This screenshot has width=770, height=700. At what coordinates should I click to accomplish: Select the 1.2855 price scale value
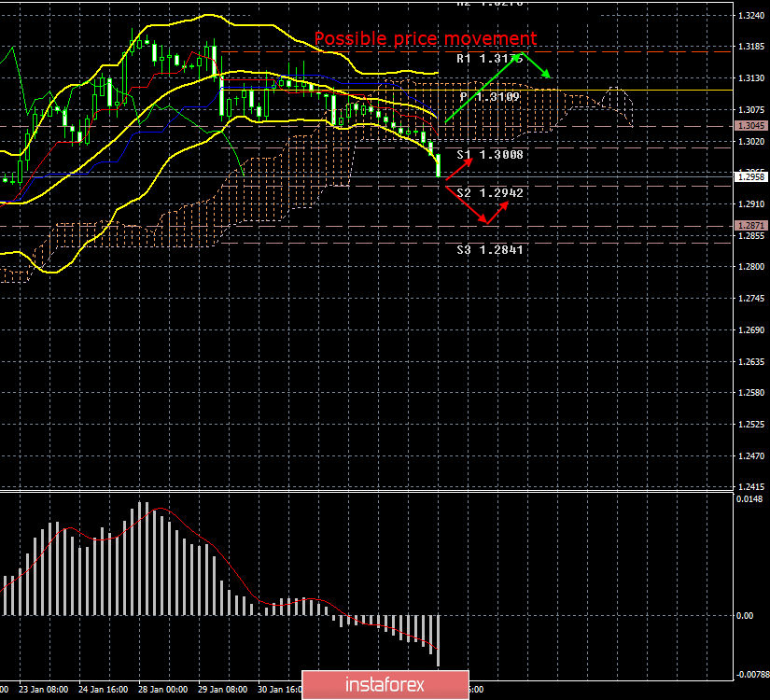pyautogui.click(x=751, y=235)
